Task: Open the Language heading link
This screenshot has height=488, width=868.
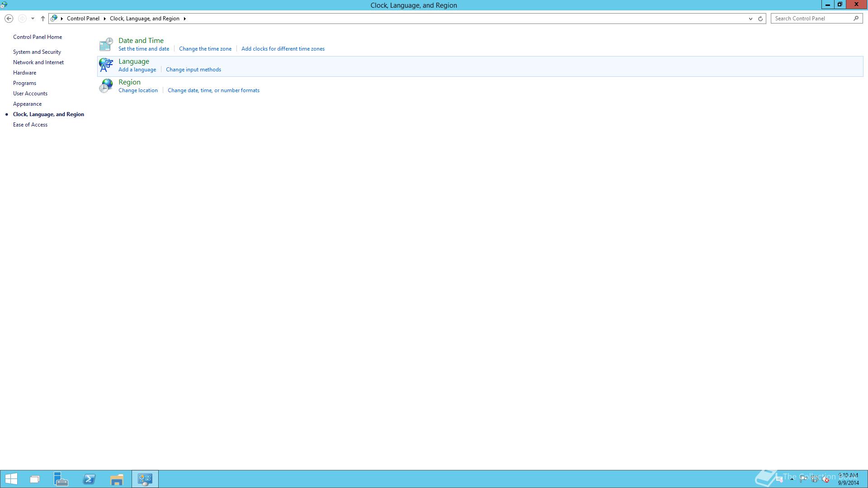Action: tap(134, 61)
